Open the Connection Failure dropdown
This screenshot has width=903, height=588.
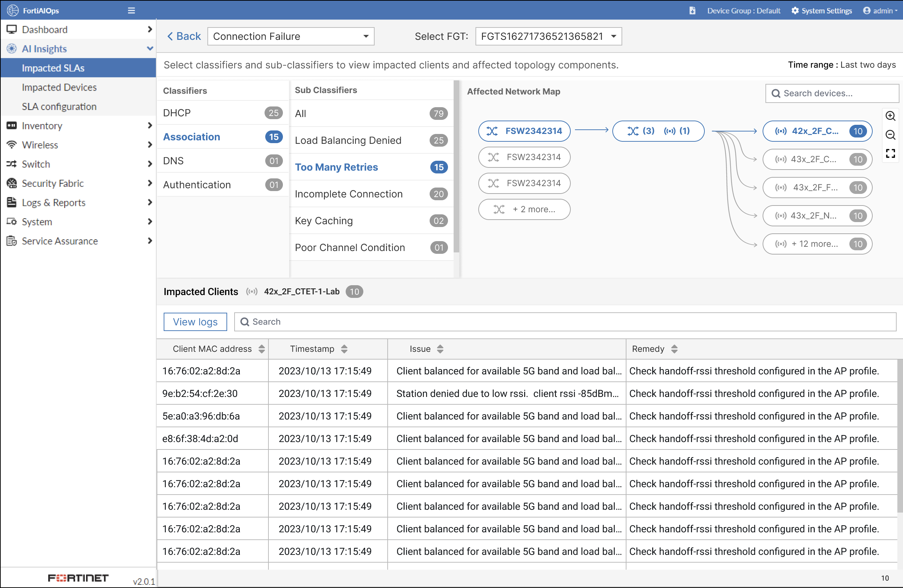pos(291,36)
